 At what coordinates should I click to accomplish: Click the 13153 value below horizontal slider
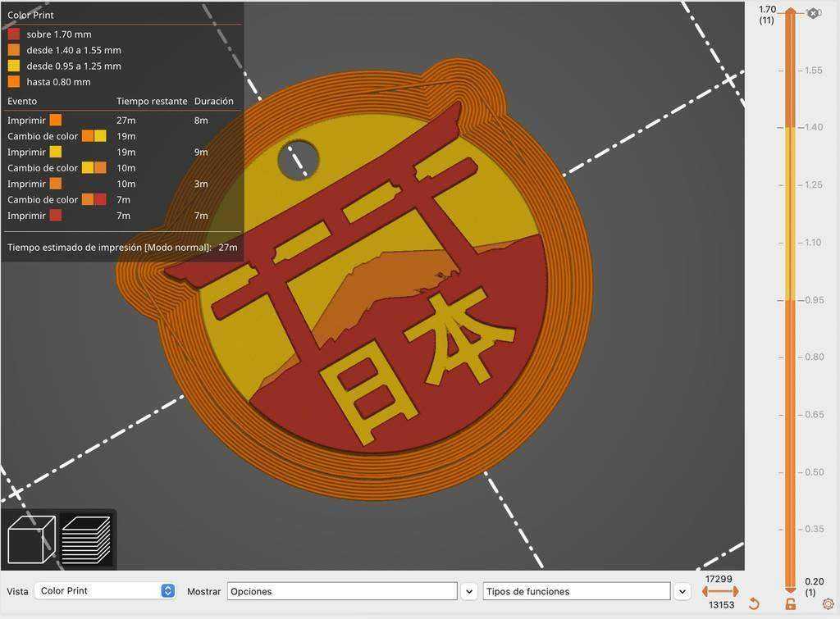click(x=721, y=604)
